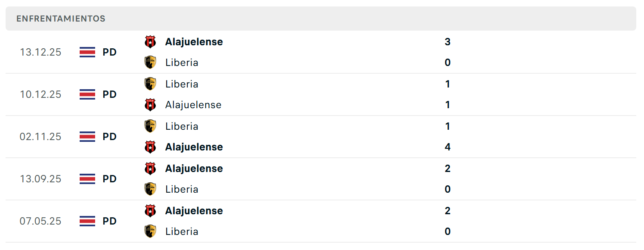Viewport: 644px width, 250px height.
Task: Click Liberia crest in 13.12.25 match
Action: click(x=150, y=62)
